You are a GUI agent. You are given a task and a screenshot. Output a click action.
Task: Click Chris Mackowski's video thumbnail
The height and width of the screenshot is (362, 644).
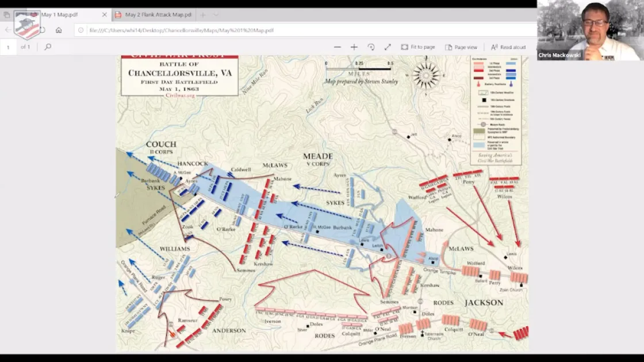590,30
